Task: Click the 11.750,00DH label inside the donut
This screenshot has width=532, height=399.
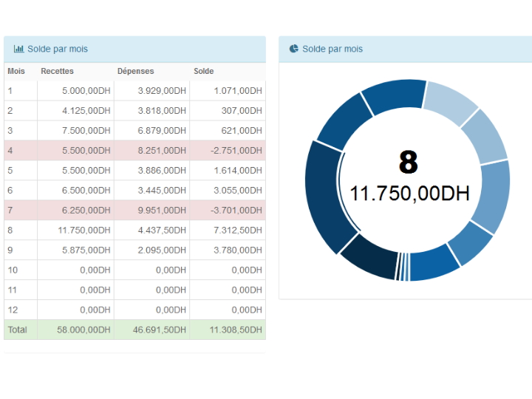Action: (409, 194)
